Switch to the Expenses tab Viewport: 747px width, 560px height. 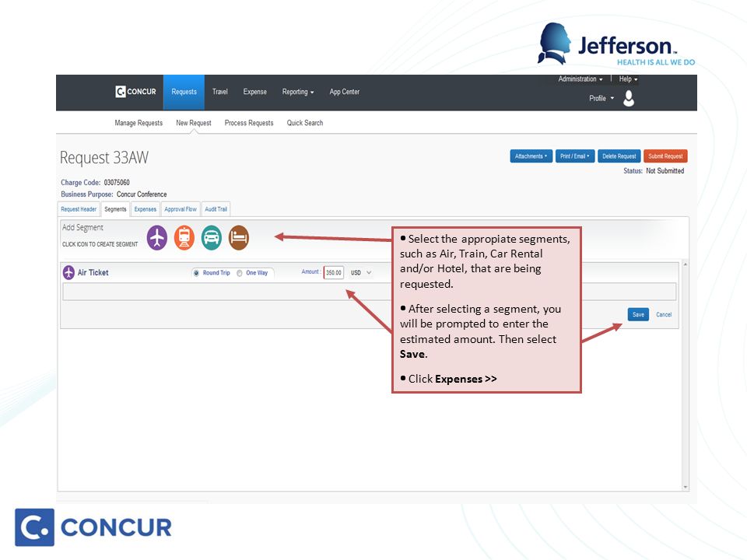pos(146,209)
